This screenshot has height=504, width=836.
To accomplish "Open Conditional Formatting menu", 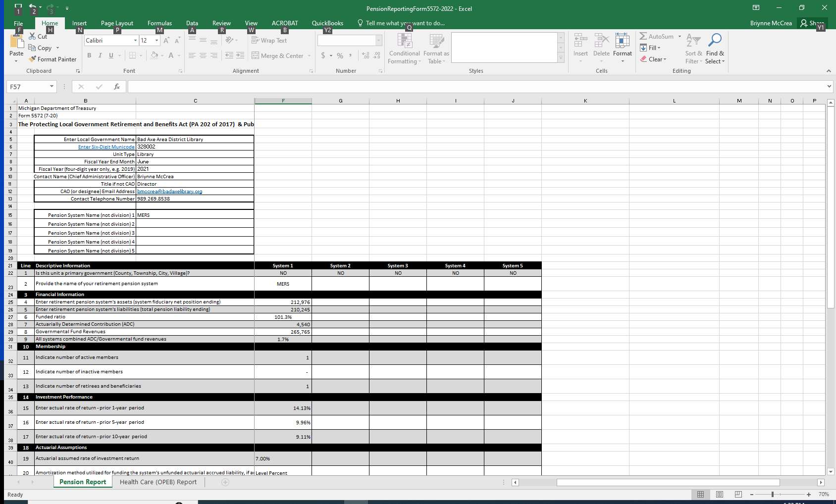I will [x=405, y=49].
